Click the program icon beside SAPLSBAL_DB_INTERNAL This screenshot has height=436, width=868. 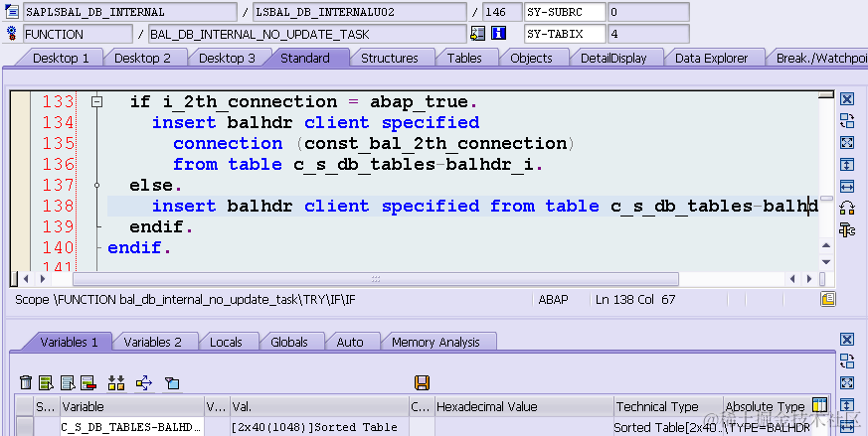point(11,11)
